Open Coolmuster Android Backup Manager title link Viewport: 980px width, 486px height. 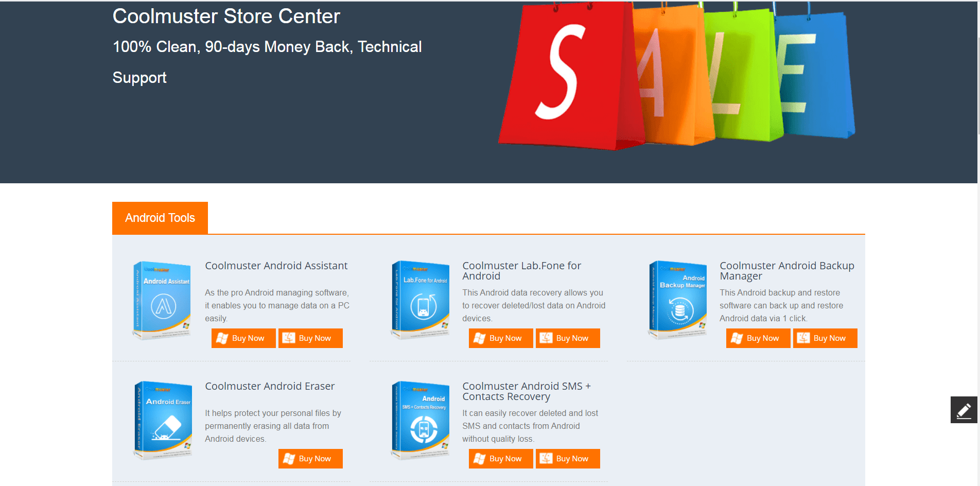coord(787,271)
